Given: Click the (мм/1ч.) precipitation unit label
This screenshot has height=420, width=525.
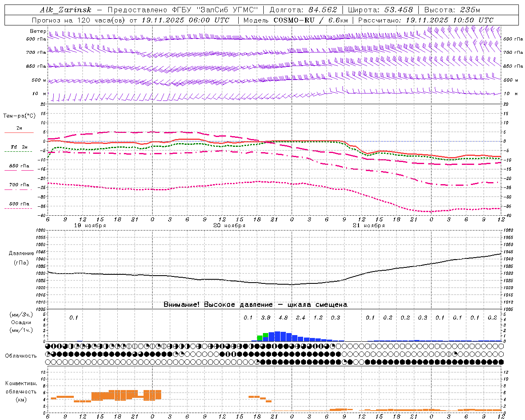Looking at the screenshot, I should [x=21, y=330].
